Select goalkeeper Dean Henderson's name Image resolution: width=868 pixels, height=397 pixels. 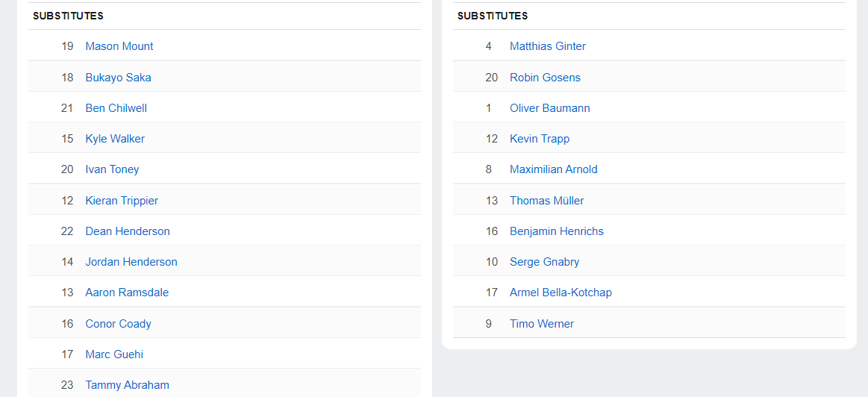(128, 231)
